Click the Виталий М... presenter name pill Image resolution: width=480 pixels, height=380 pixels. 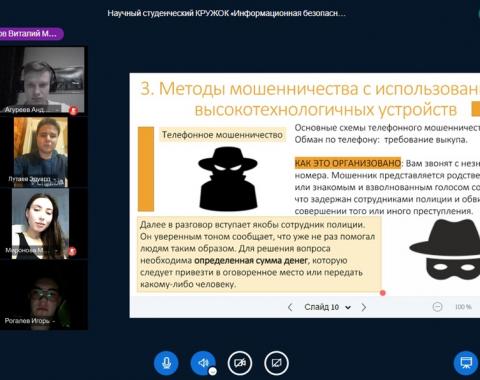click(x=31, y=34)
